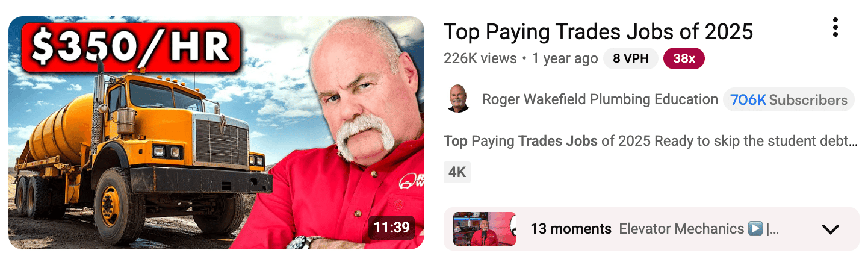Screen dimensions: 868x259
Task: Click the red 38x outlier badge
Action: pyautogui.click(x=683, y=58)
